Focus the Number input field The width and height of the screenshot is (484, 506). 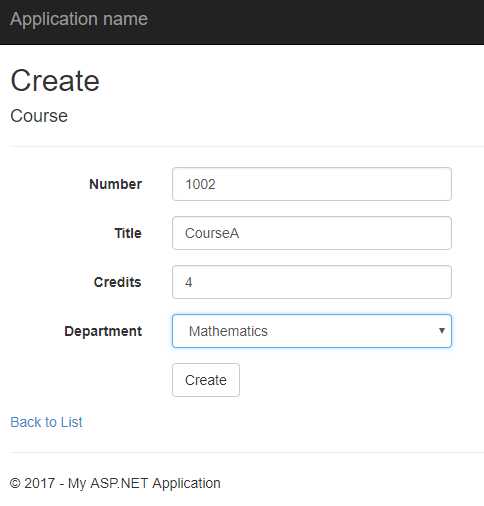point(312,184)
